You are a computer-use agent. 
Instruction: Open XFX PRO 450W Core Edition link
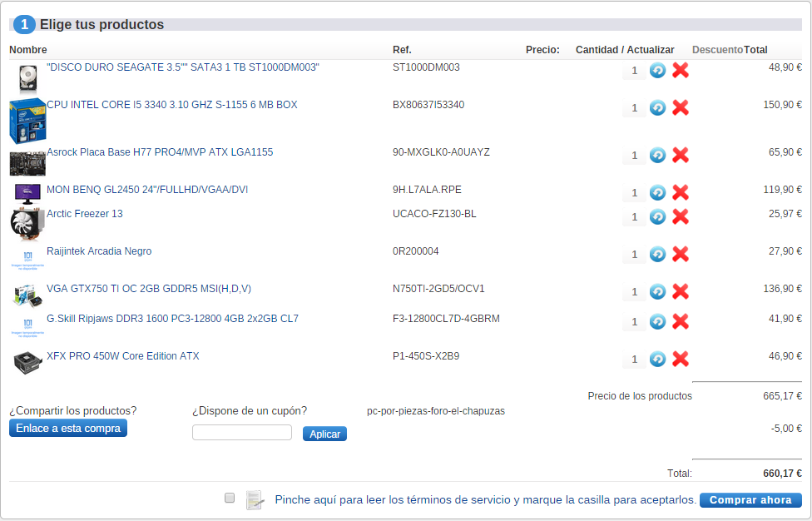click(123, 356)
